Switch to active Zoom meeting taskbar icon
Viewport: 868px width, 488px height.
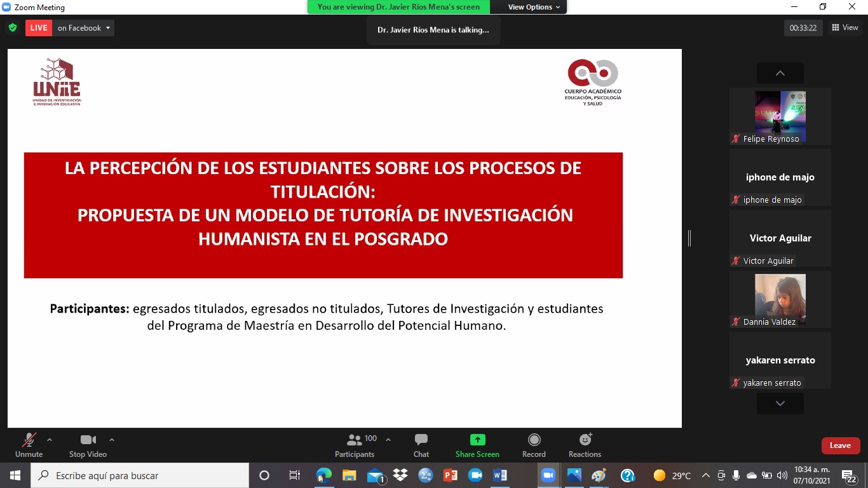pyautogui.click(x=548, y=475)
